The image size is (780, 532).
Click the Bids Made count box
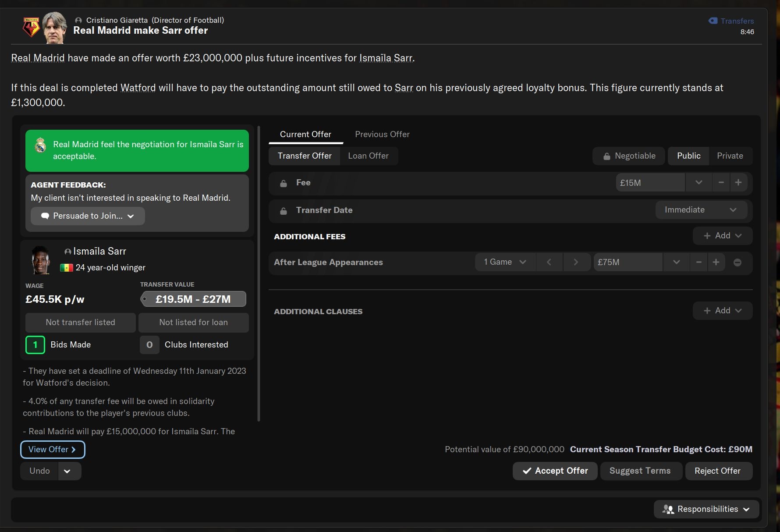coord(35,345)
